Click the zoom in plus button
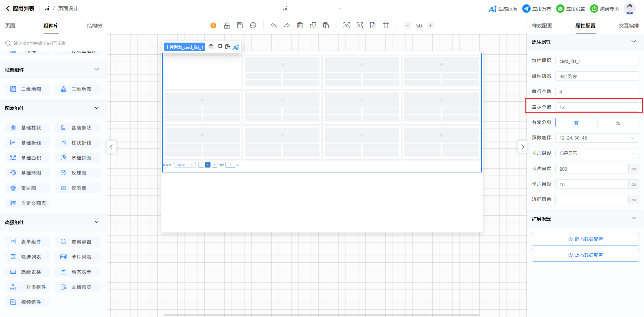The height and width of the screenshot is (317, 644). click(x=430, y=25)
